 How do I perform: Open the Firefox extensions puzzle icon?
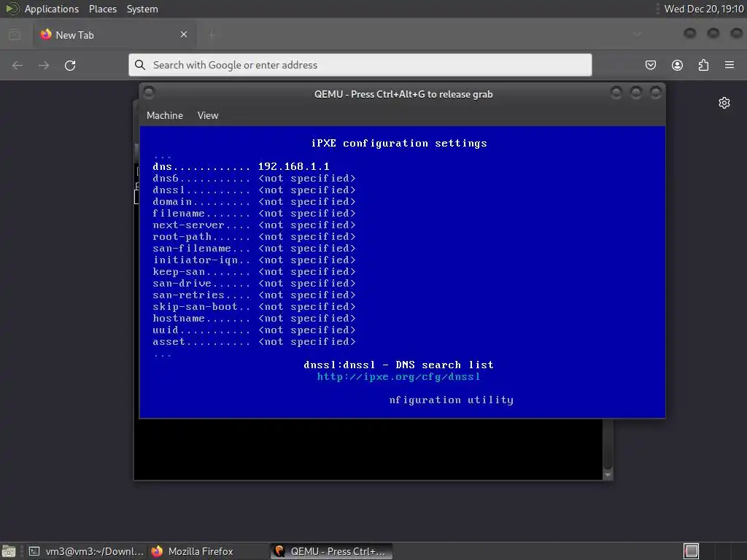[x=703, y=65]
